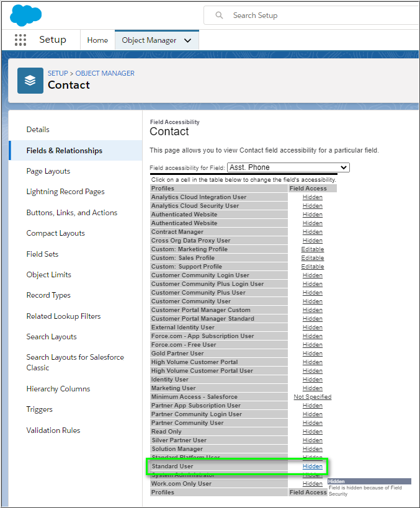The image size is (420, 508).
Task: Click Hidden for Read Only profile
Action: pyautogui.click(x=313, y=432)
